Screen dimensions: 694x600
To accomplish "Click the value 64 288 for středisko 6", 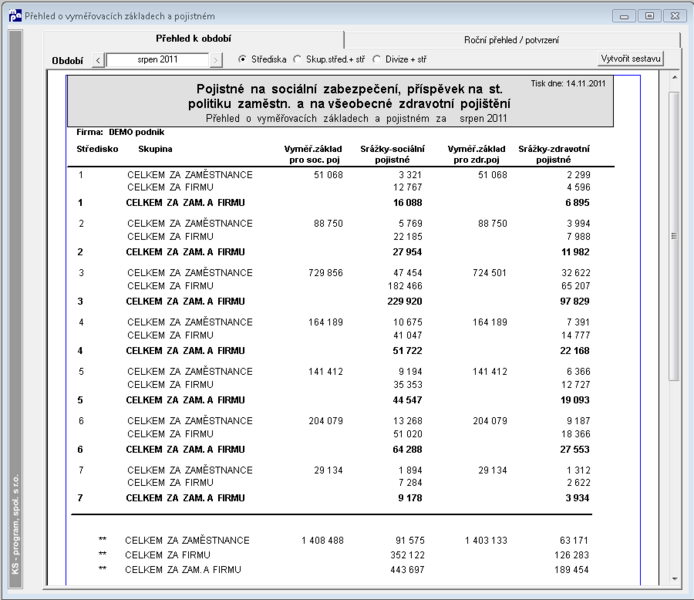I will coord(408,450).
